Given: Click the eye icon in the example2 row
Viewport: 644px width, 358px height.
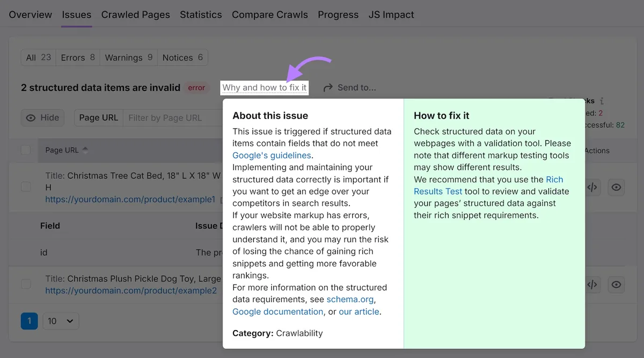Looking at the screenshot, I should tap(616, 285).
